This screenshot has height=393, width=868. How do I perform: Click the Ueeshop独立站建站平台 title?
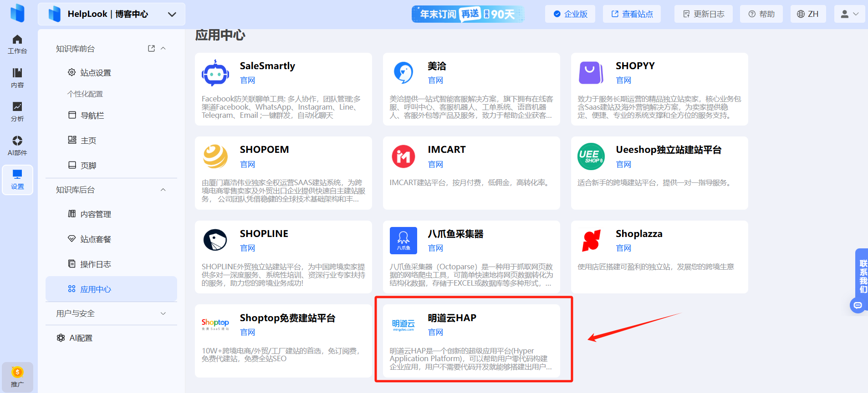(669, 150)
